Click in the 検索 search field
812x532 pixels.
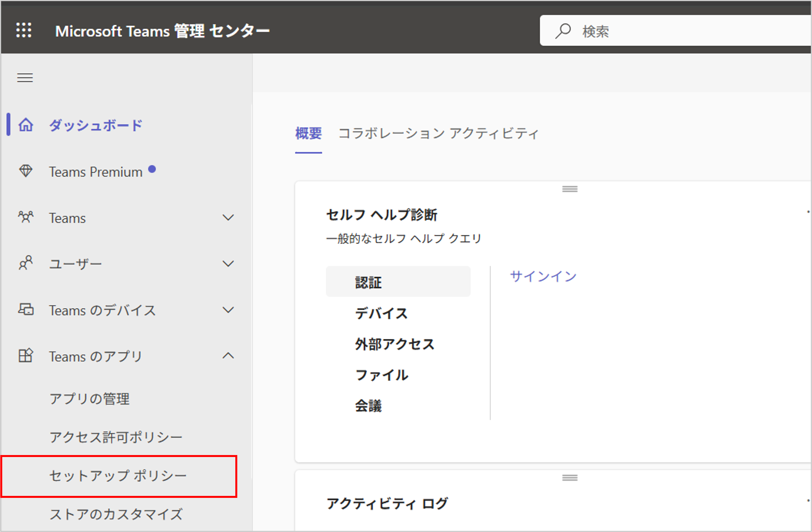(x=682, y=31)
